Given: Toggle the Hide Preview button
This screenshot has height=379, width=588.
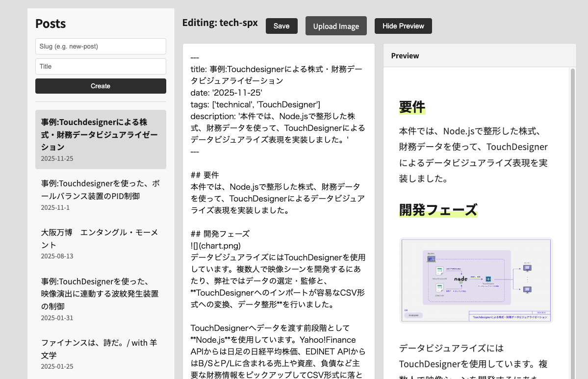Looking at the screenshot, I should tap(403, 26).
